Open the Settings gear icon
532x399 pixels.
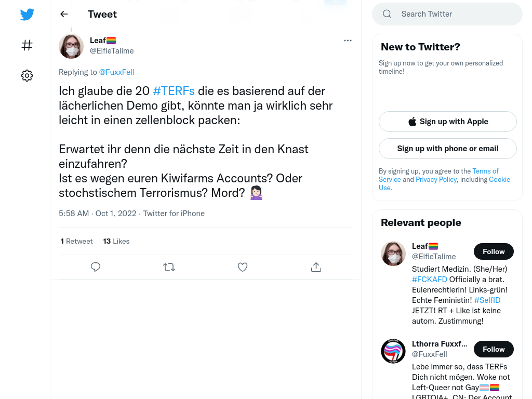pyautogui.click(x=27, y=75)
